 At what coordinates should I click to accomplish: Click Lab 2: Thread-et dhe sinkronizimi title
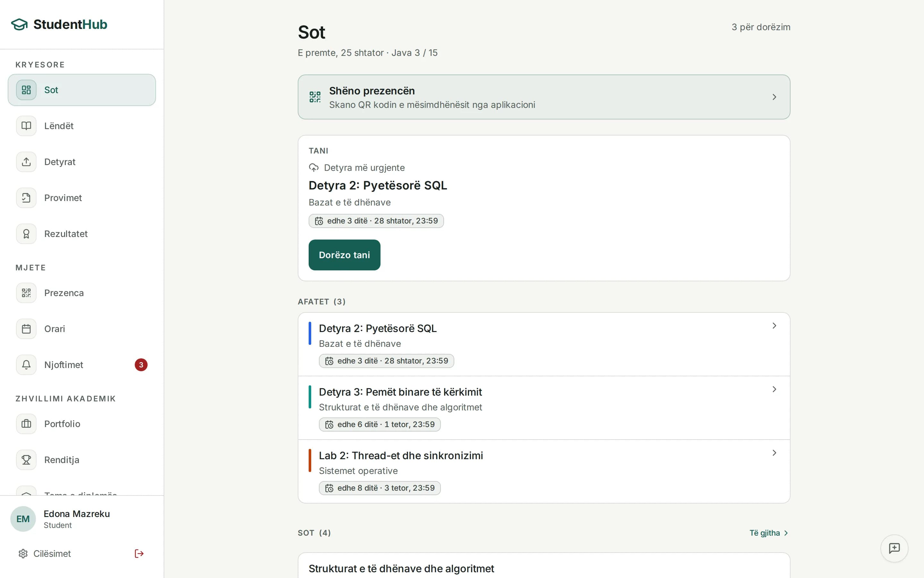(401, 455)
